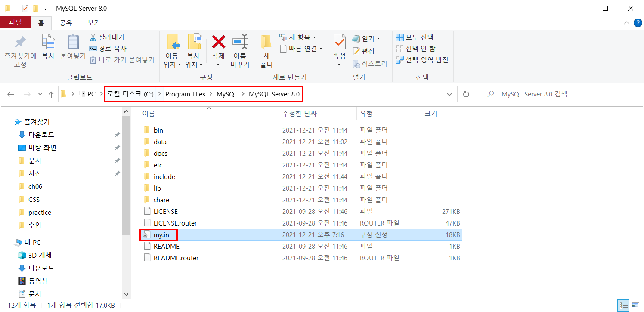Switch to details view icon in status bar
644x312 pixels.
pyautogui.click(x=624, y=306)
